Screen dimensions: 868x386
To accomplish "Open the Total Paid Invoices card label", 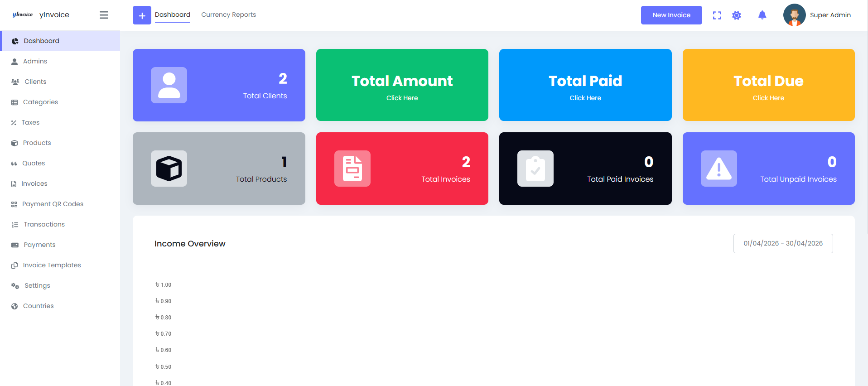I will click(x=620, y=179).
